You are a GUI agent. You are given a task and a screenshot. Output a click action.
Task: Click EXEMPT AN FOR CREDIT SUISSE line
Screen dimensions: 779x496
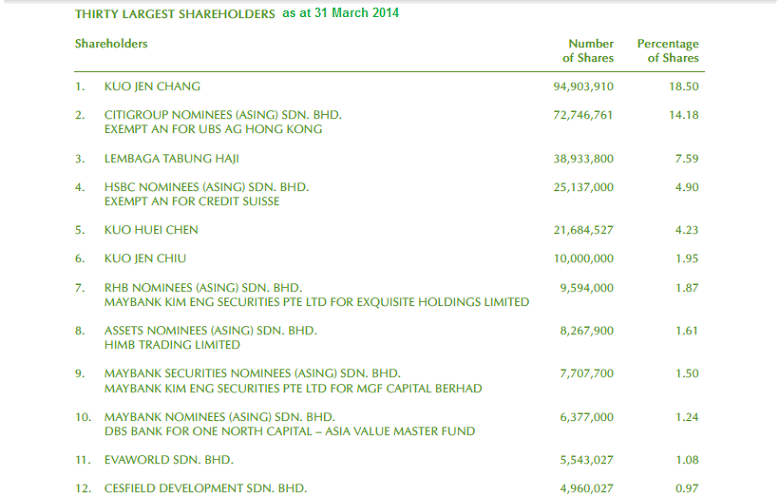(192, 201)
